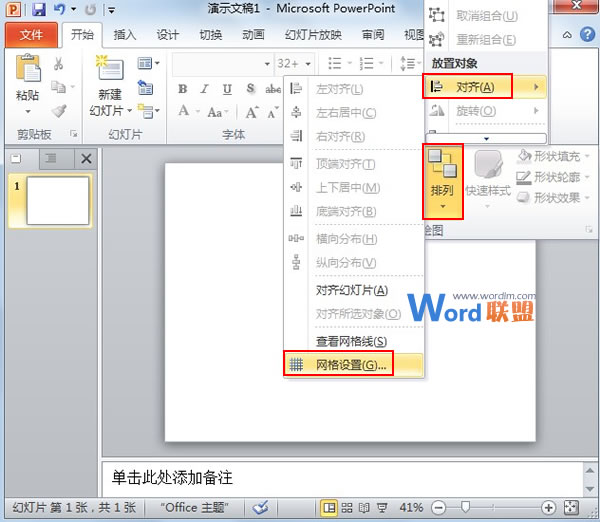Open Clipboard (剪贴板) dialog launcher

[x=73, y=134]
